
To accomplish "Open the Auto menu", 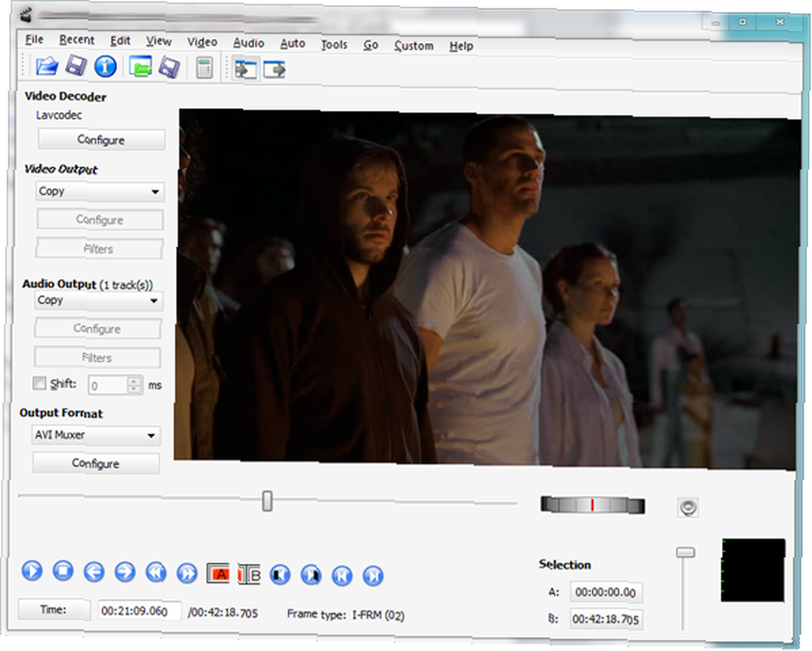I will pos(292,44).
